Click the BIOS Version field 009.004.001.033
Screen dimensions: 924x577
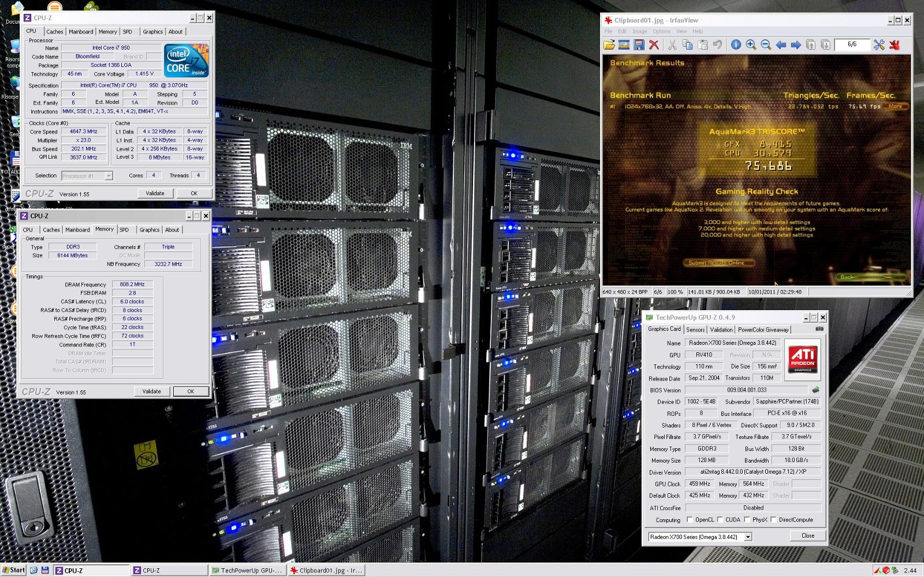pyautogui.click(x=747, y=390)
